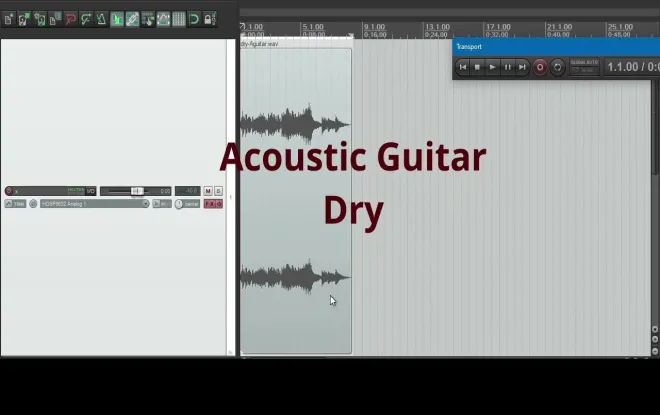
Task: Arm the track with record-arm button
Action: (9, 191)
